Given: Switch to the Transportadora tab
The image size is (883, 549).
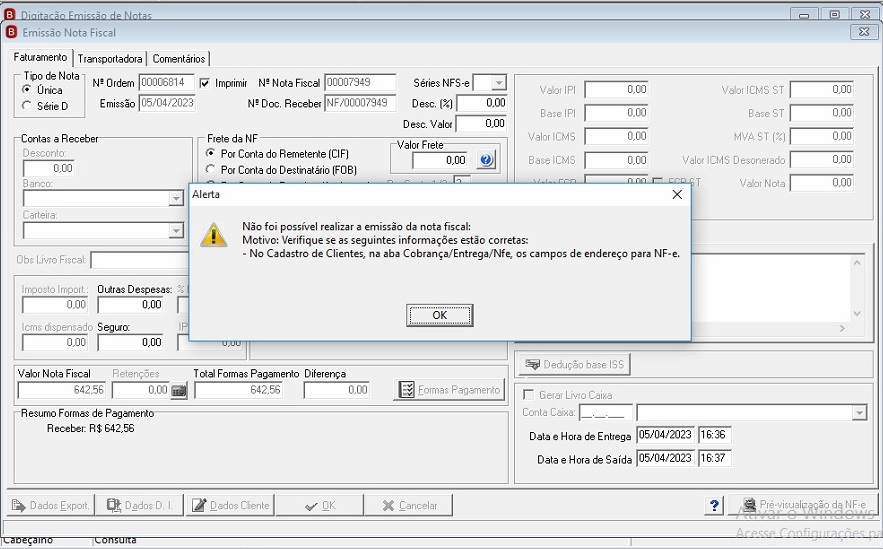Looking at the screenshot, I should (x=110, y=59).
